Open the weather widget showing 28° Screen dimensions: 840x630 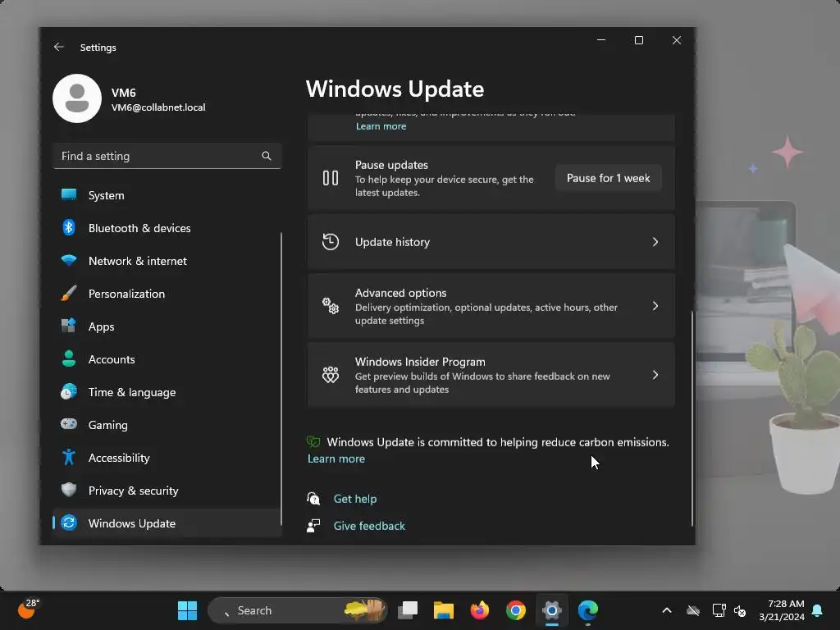coord(28,609)
